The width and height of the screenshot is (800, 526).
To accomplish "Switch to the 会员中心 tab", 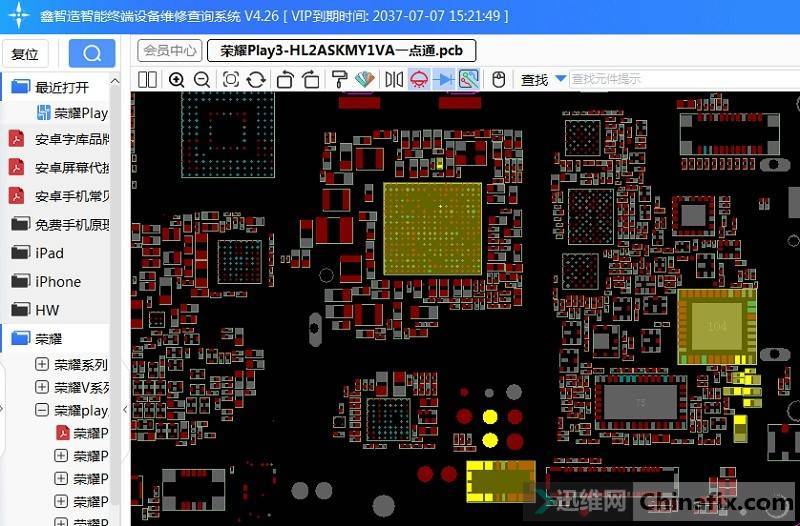I will pyautogui.click(x=169, y=51).
